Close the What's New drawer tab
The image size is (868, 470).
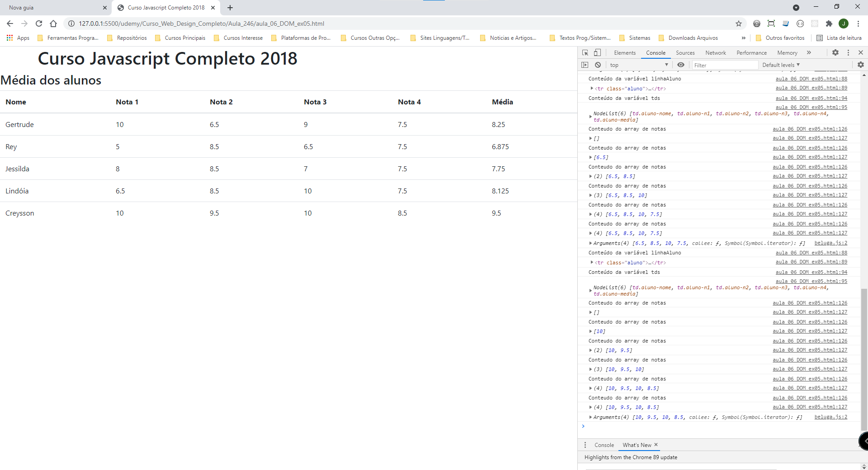[x=656, y=445]
